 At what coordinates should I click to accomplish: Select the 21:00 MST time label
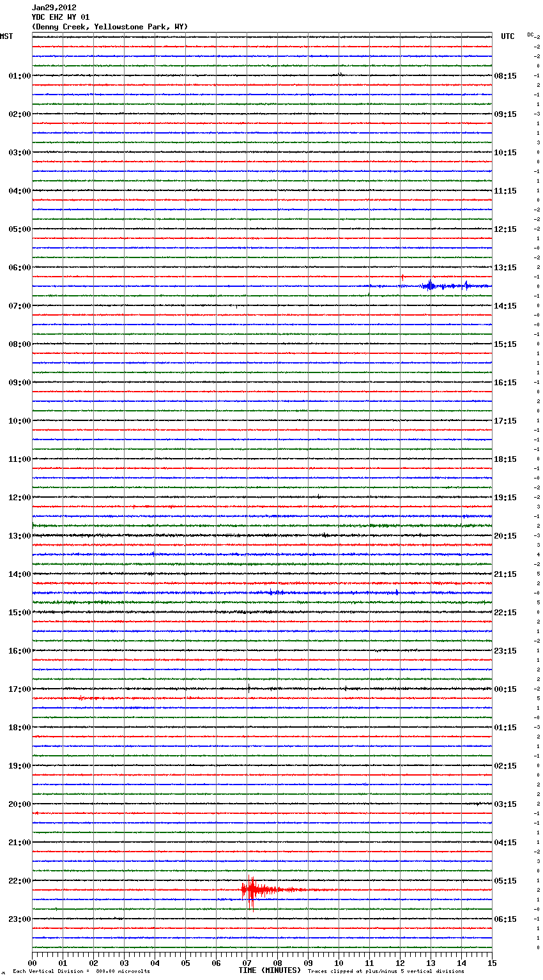click(20, 843)
